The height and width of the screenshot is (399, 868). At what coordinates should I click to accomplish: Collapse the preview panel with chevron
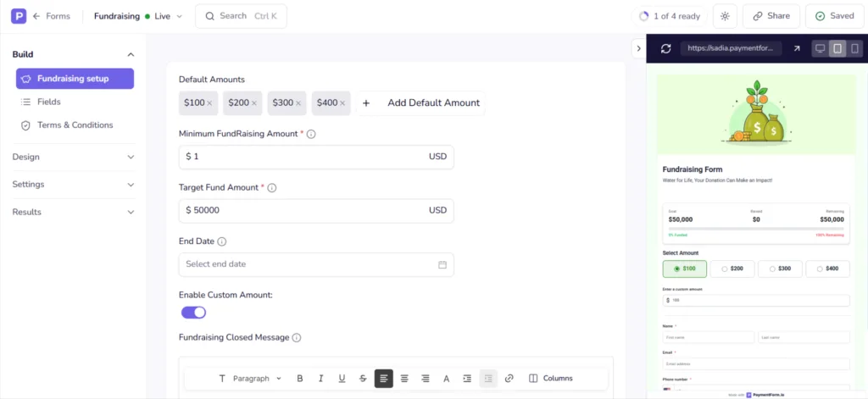point(638,48)
